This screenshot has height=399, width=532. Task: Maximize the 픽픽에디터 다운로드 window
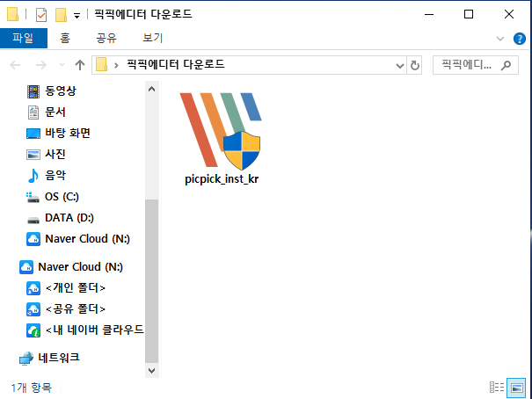pos(469,14)
